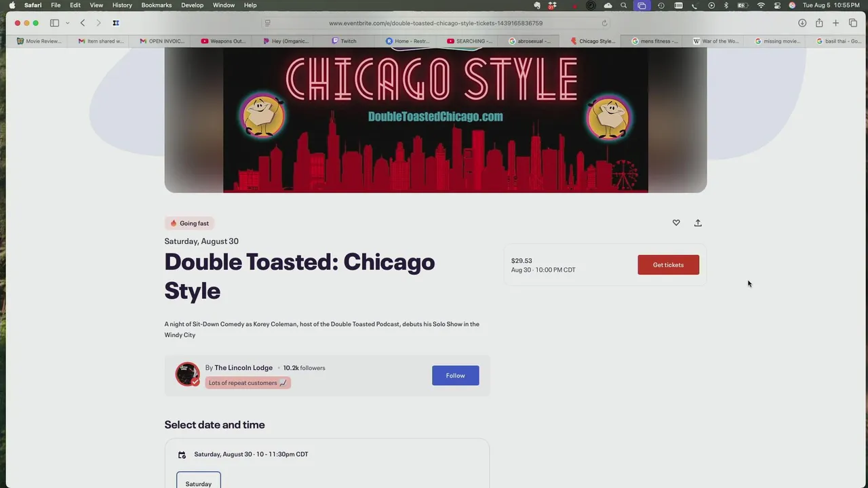The width and height of the screenshot is (868, 488).
Task: Open the View menu
Action: [96, 5]
